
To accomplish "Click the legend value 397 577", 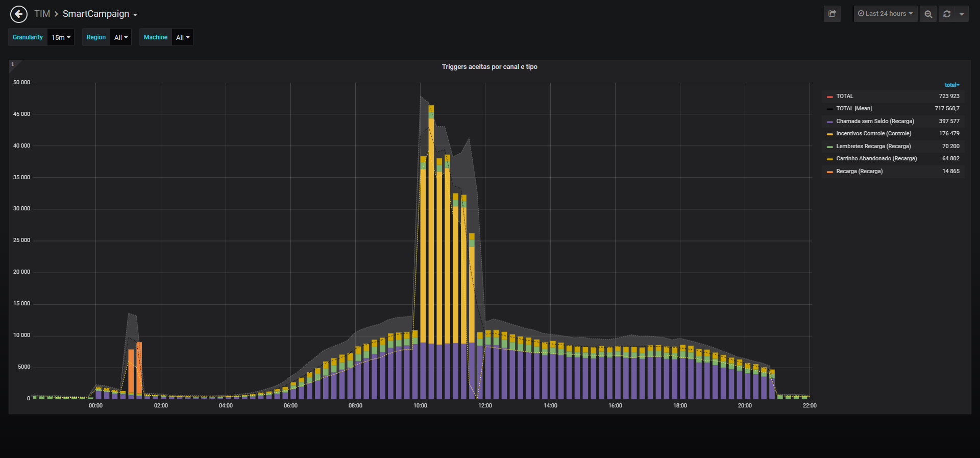I will [949, 121].
